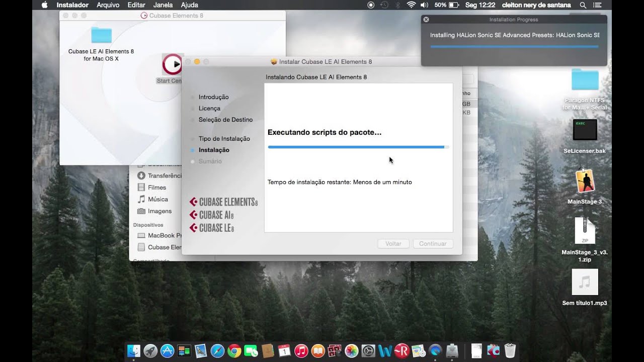The height and width of the screenshot is (362, 644).
Task: Open Notification Center in the menu bar
Action: click(597, 5)
